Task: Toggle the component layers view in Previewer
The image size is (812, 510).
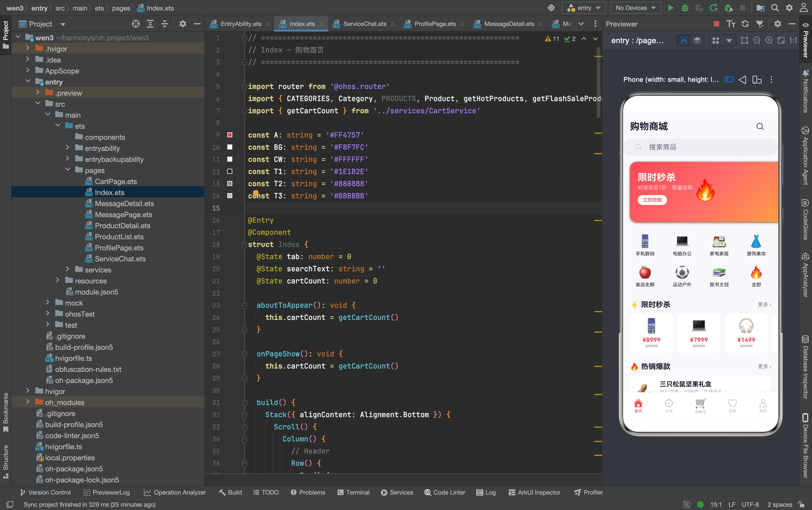Action: pos(697,41)
